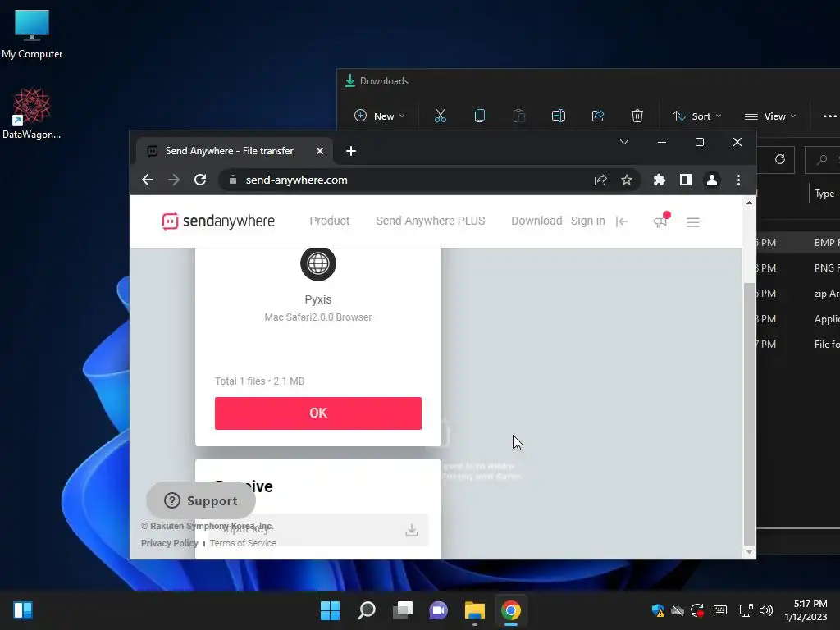Open the Send Anywhere hamburger menu
The width and height of the screenshot is (840, 630).
[x=693, y=221]
